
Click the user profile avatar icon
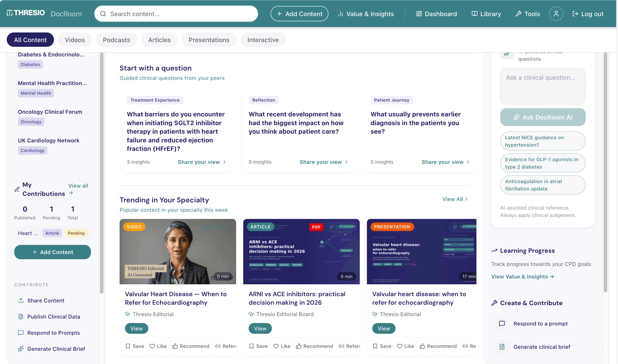click(556, 14)
